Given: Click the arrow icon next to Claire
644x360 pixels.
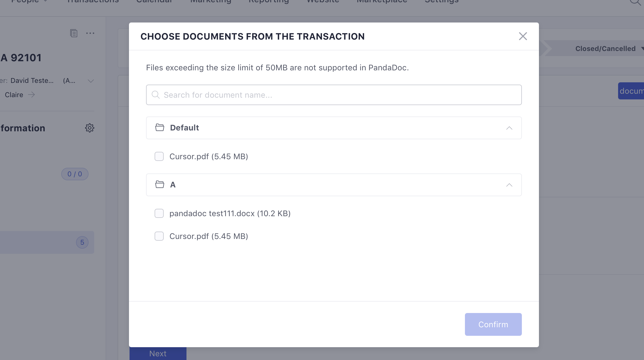Looking at the screenshot, I should [x=32, y=95].
